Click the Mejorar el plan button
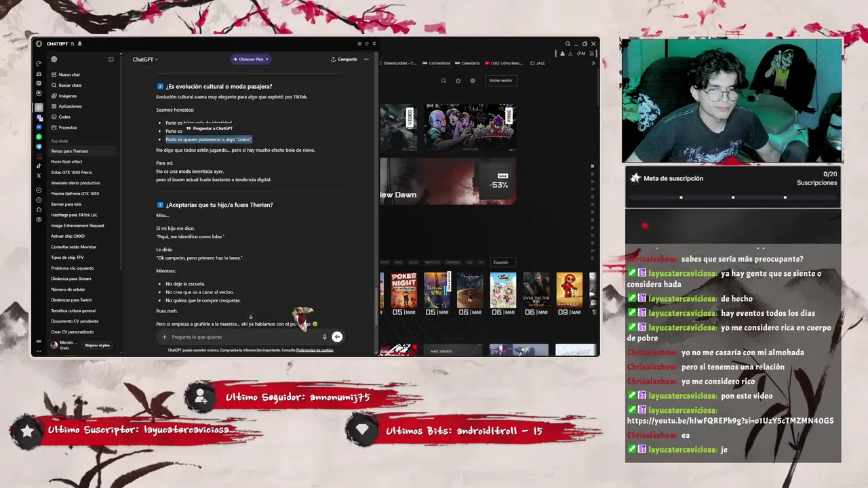The height and width of the screenshot is (488, 868). pyautogui.click(x=98, y=345)
